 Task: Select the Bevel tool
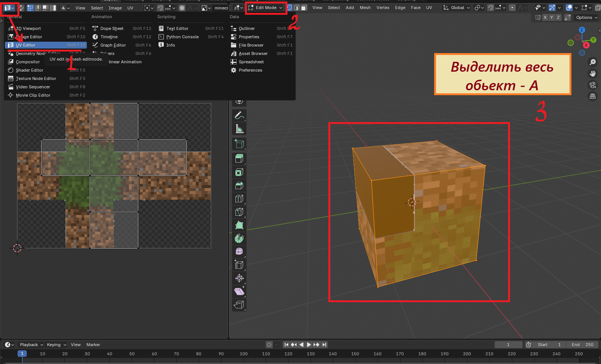pos(239,185)
